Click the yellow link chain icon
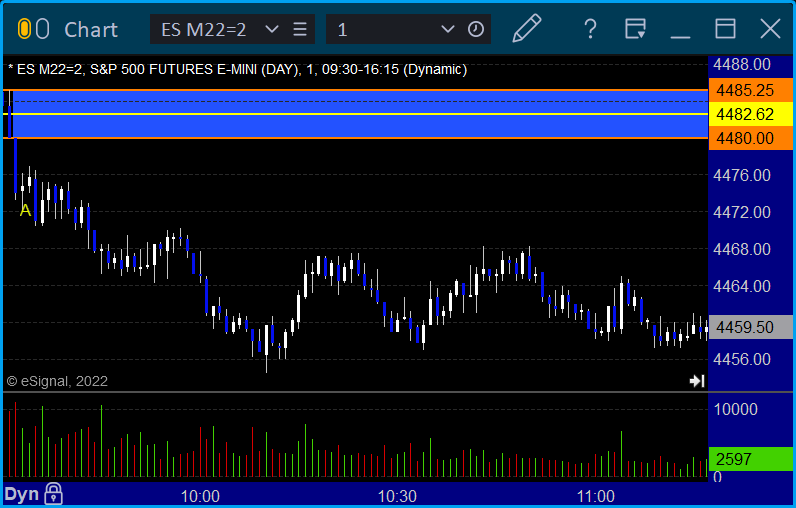 coord(24,29)
